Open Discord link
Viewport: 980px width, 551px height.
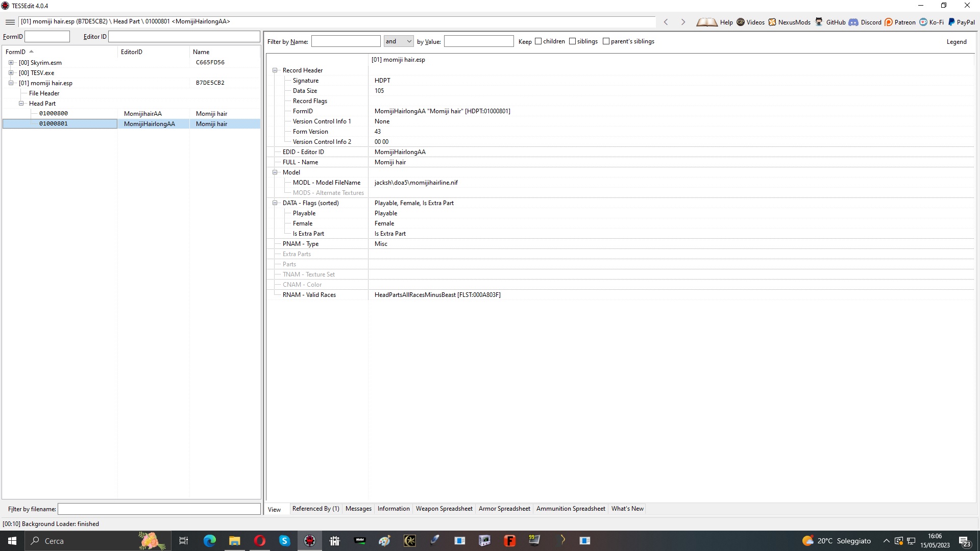point(865,22)
